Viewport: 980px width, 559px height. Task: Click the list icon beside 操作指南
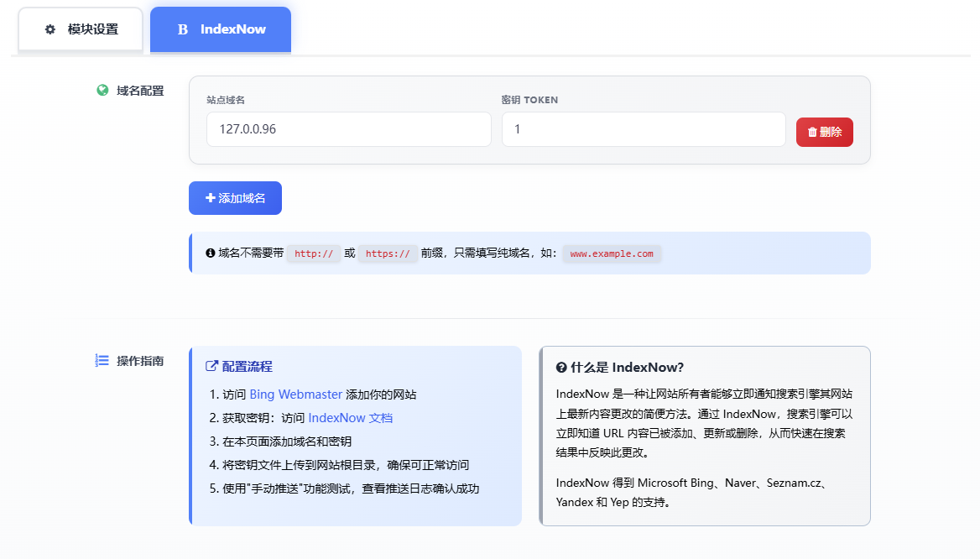coord(102,361)
